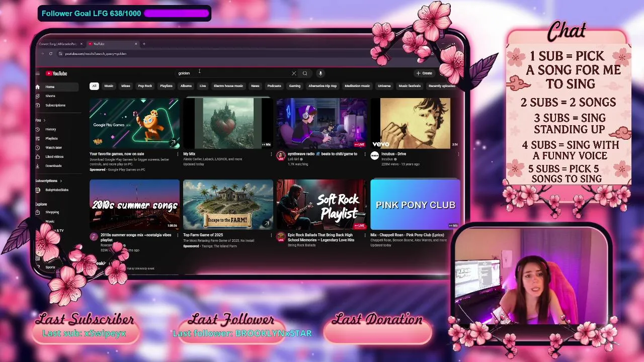This screenshot has width=644, height=362.
Task: Close the AllKaraokeParty tab
Action: click(81, 44)
